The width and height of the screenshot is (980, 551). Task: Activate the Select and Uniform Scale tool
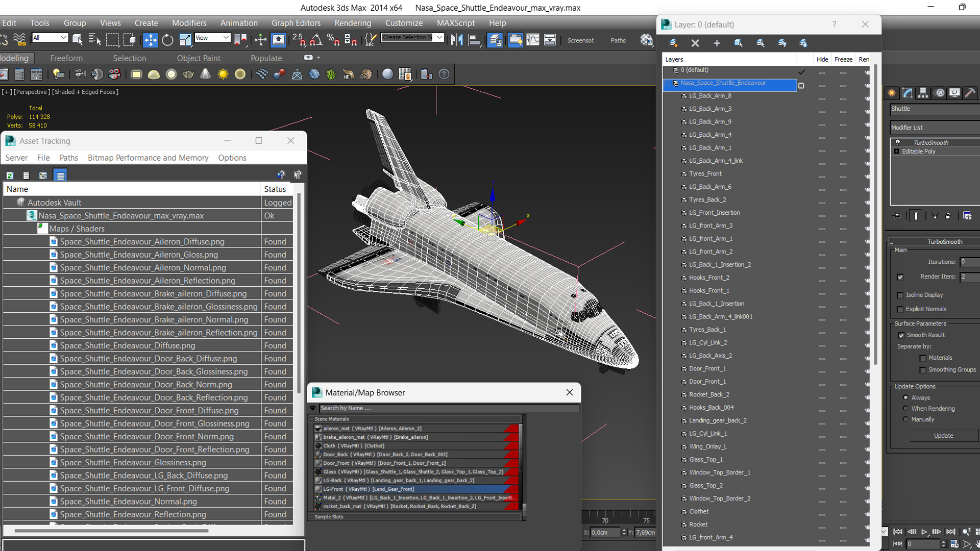point(185,39)
